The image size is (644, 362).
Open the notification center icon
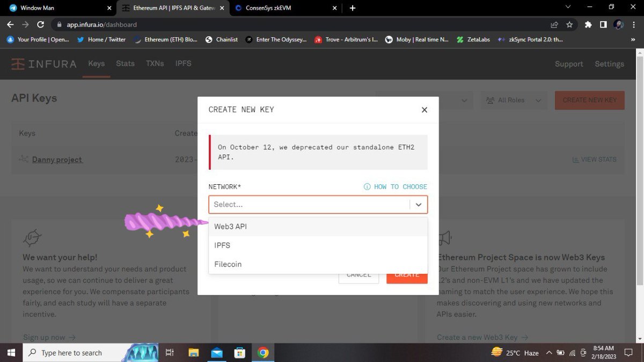[628, 353]
